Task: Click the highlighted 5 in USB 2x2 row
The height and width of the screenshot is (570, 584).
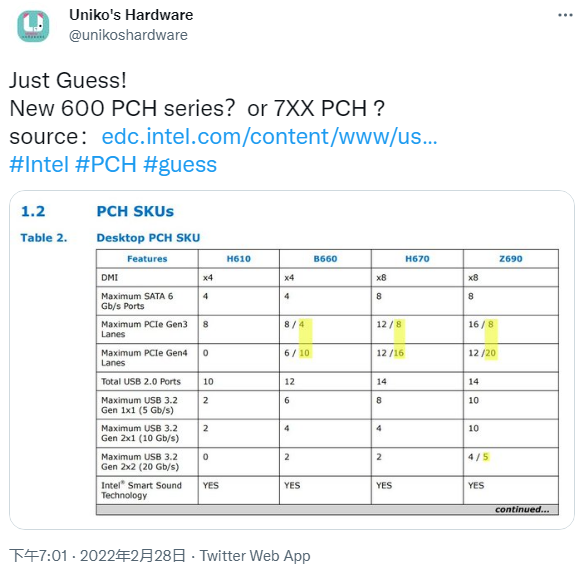Action: pyautogui.click(x=485, y=456)
